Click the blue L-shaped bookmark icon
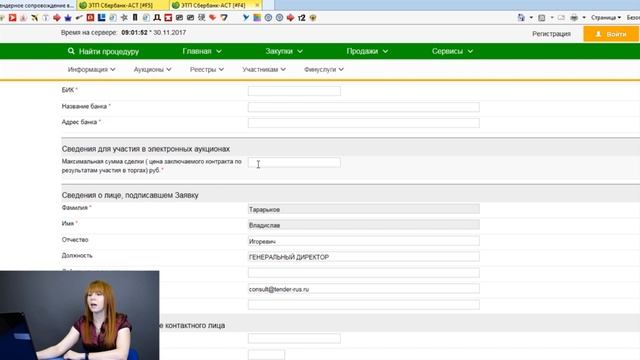 point(101,18)
